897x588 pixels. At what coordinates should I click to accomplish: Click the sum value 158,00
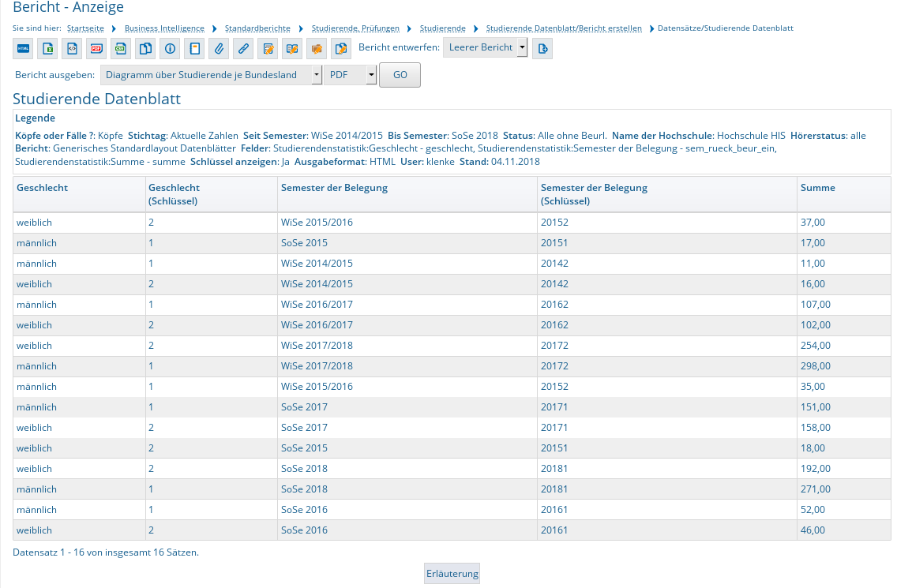pos(815,427)
